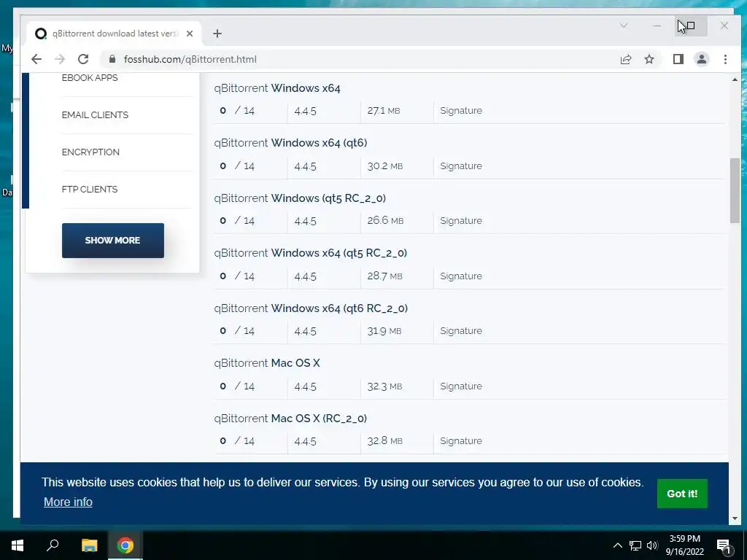Open the Chrome profile avatar menu
This screenshot has height=560, width=747.
click(701, 59)
